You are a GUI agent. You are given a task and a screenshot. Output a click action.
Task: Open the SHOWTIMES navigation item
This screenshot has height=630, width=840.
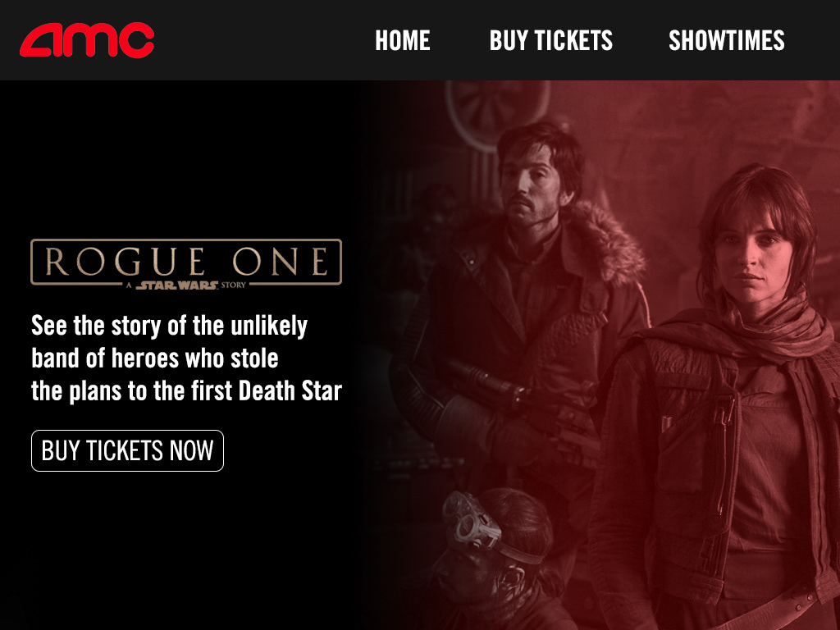727,41
